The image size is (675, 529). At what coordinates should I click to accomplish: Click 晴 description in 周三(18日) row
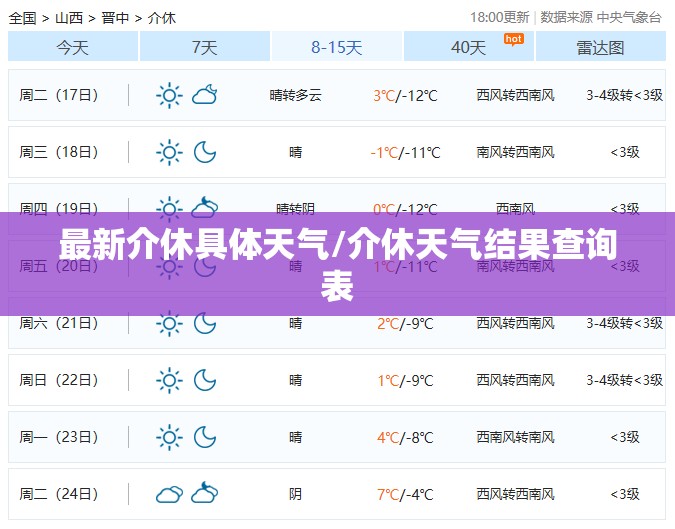tap(295, 152)
